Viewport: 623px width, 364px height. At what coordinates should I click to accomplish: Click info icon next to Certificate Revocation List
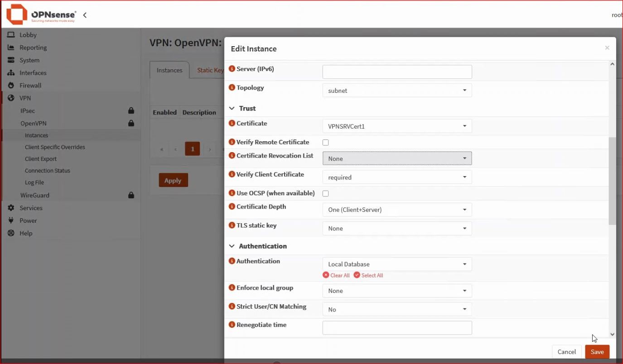(x=232, y=156)
